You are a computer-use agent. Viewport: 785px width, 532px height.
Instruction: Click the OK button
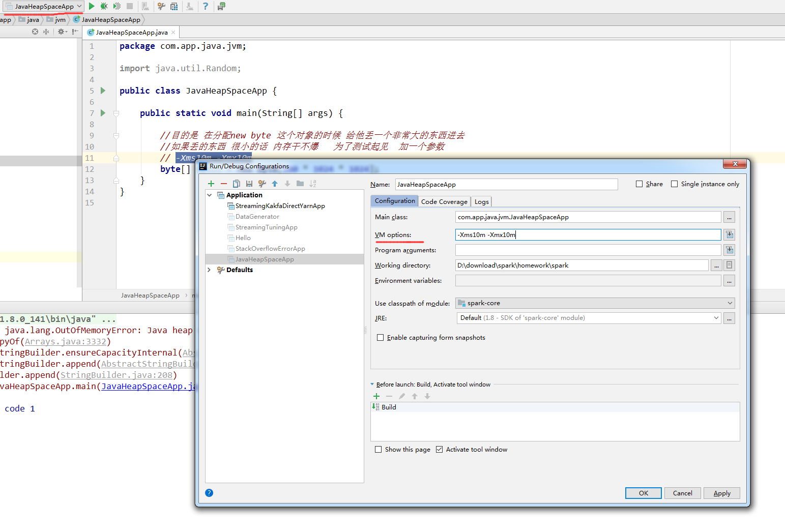point(643,493)
